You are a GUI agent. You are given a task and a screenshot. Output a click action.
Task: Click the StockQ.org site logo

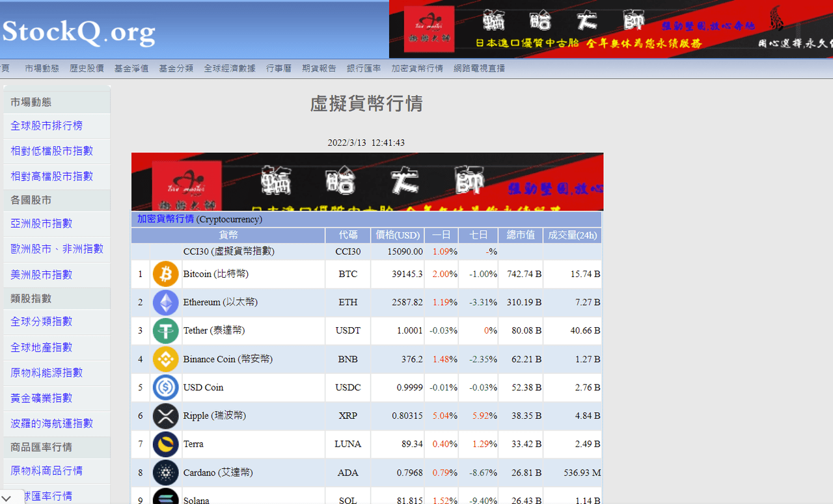77,29
